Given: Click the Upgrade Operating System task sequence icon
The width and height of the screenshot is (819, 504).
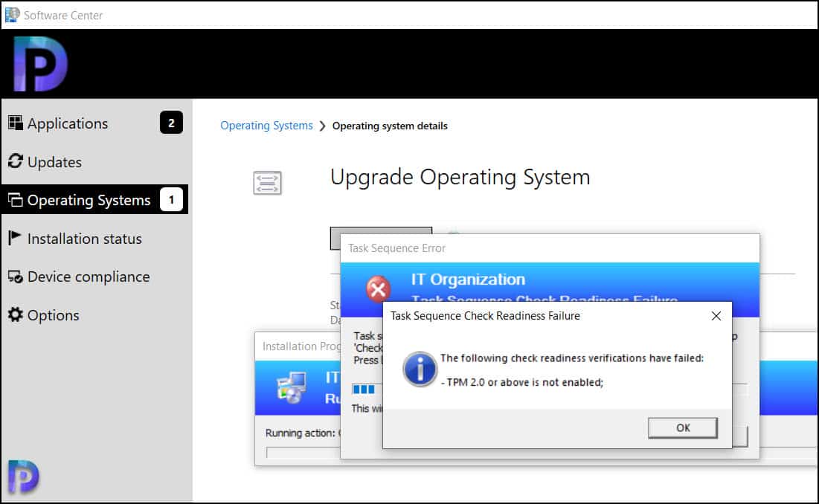Looking at the screenshot, I should pos(268,183).
